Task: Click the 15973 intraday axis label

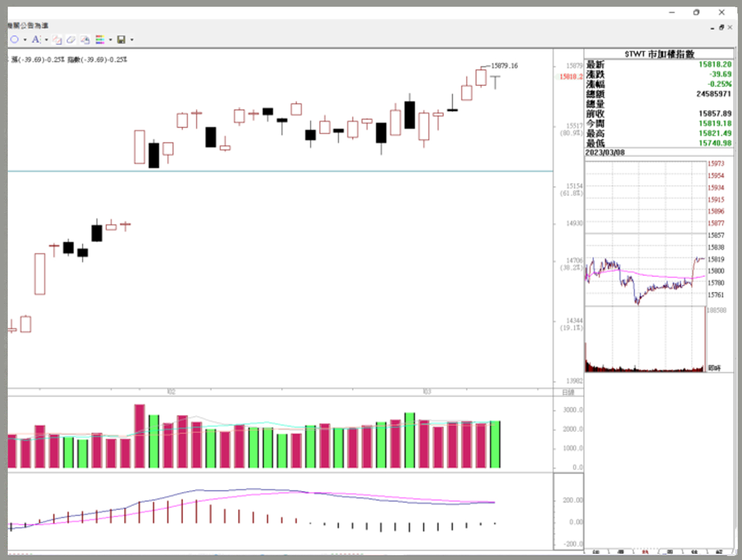Action: pos(716,164)
